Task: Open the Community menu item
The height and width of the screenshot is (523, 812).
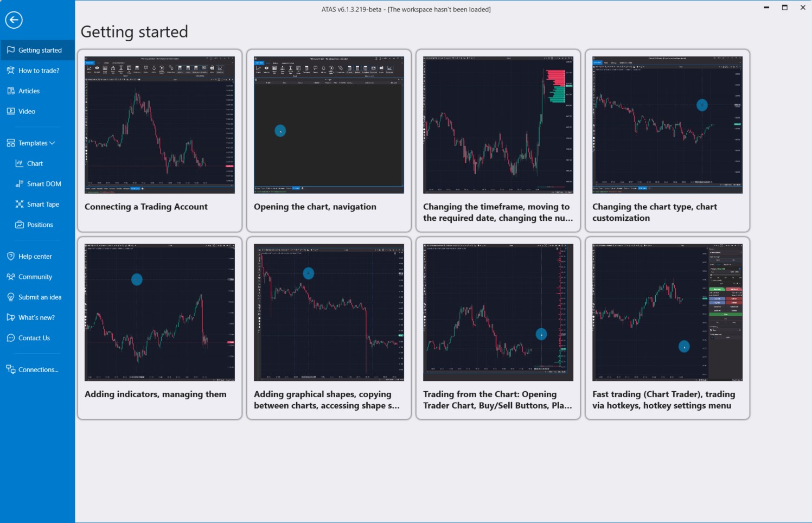Action: (x=35, y=277)
